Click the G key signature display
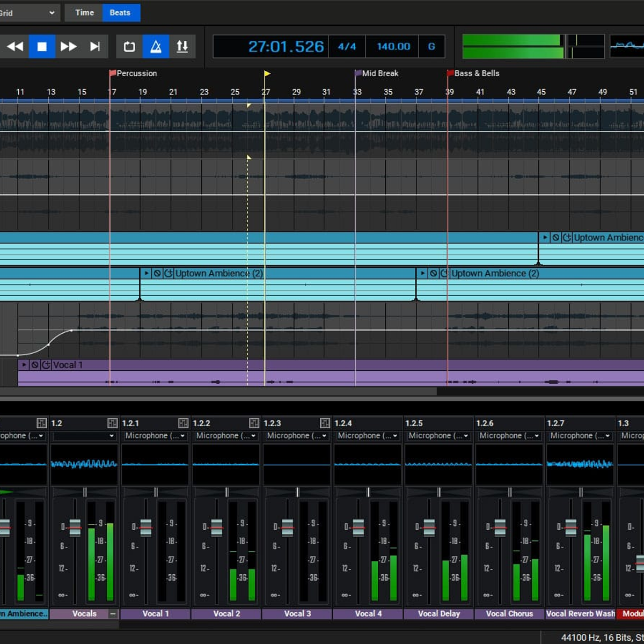 coord(431,47)
